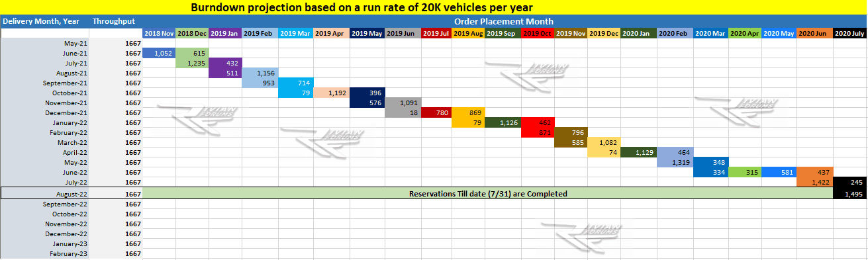The height and width of the screenshot is (260, 868).
Task: Click the black cell showing 1,495
Action: pos(850,193)
